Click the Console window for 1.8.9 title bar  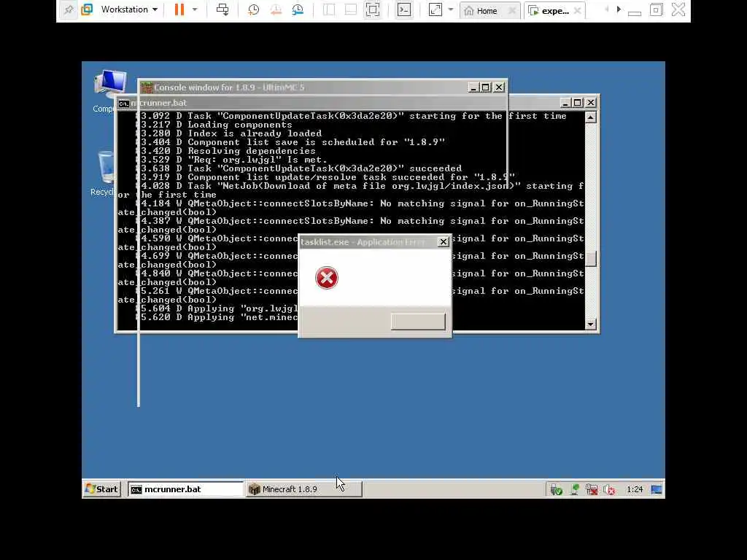(x=305, y=87)
